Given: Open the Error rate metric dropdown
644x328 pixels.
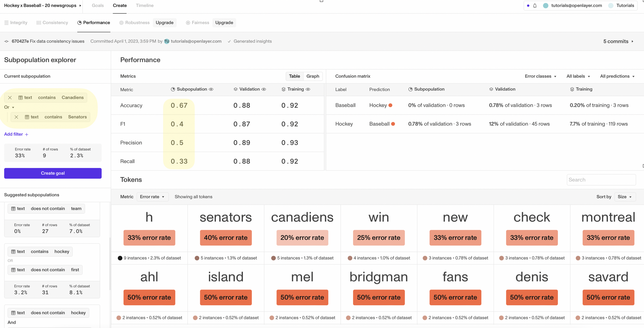Looking at the screenshot, I should (152, 197).
